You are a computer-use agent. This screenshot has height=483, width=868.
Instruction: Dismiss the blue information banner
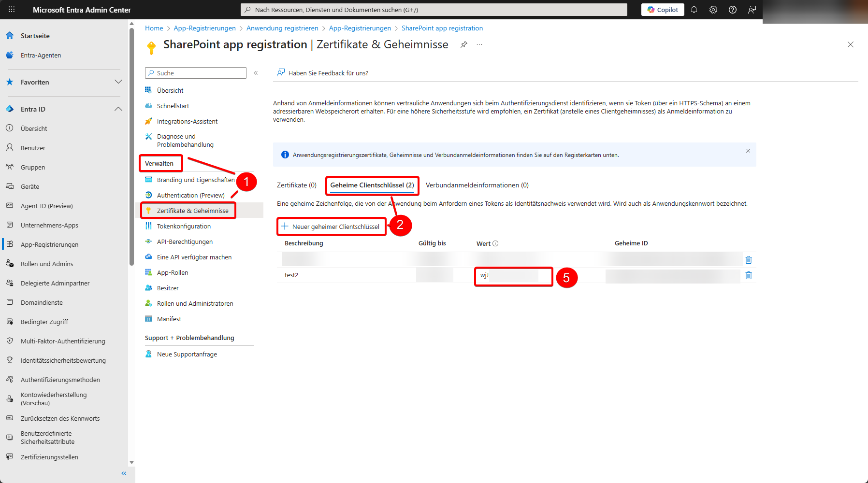tap(748, 151)
